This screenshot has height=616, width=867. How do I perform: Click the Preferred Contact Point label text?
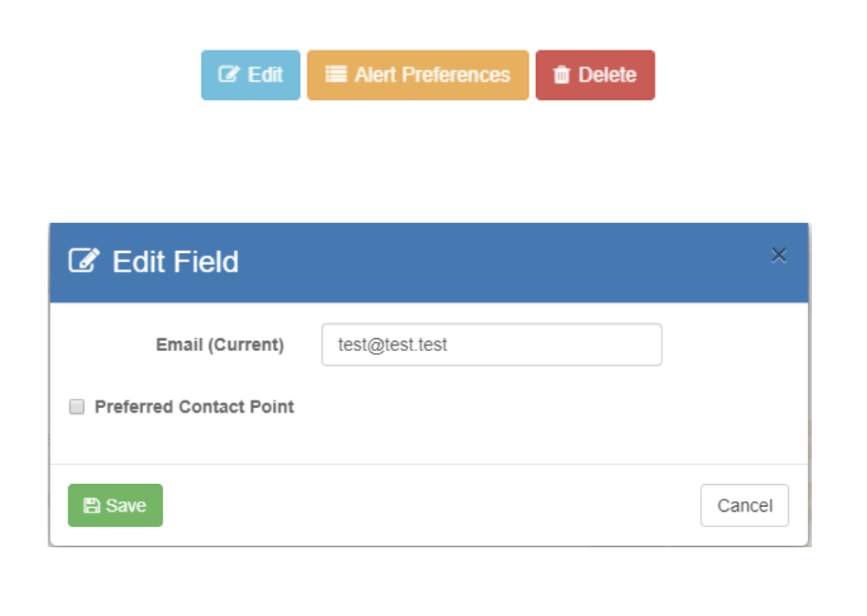coord(194,407)
